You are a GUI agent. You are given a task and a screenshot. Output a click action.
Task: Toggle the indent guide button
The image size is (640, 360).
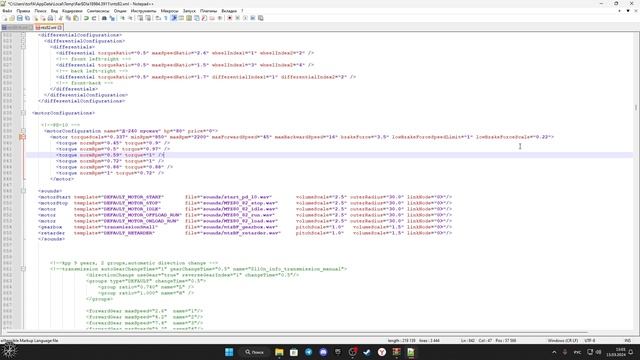point(173,18)
